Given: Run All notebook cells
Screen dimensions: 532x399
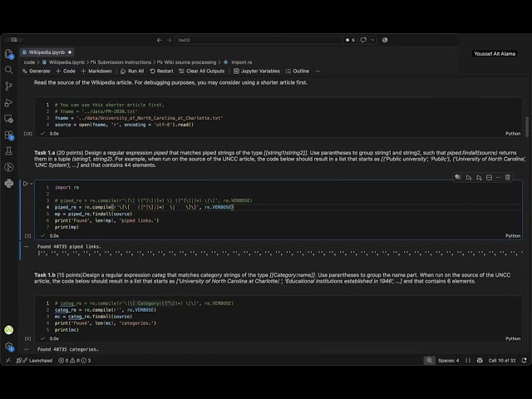Looking at the screenshot, I should click(x=132, y=71).
